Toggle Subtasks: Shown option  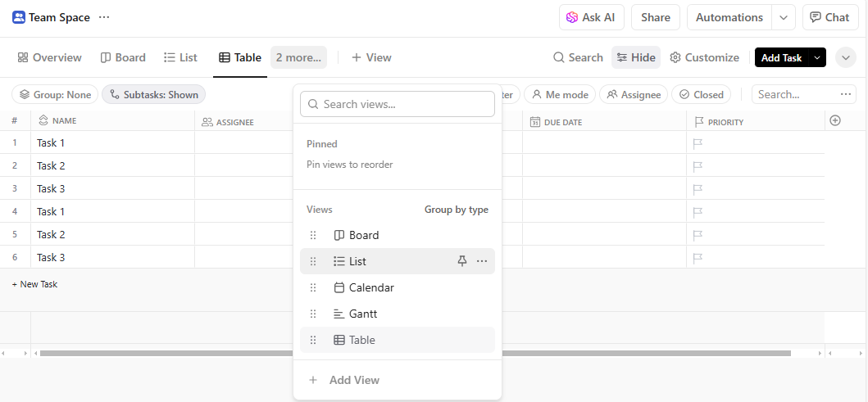point(153,95)
